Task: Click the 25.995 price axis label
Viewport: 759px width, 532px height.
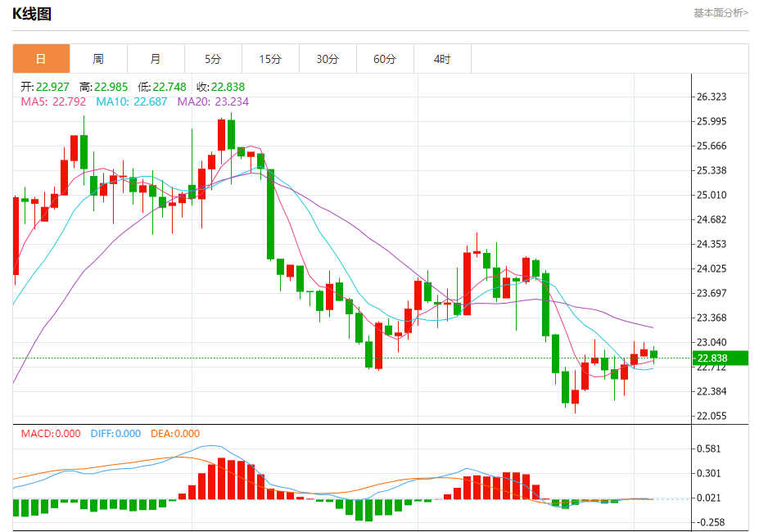Action: pos(712,121)
